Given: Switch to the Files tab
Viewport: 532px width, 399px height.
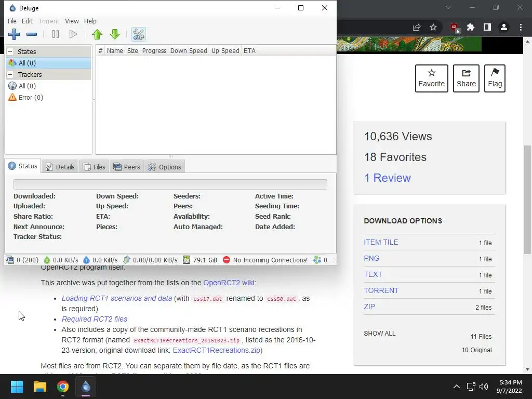Looking at the screenshot, I should 95,167.
